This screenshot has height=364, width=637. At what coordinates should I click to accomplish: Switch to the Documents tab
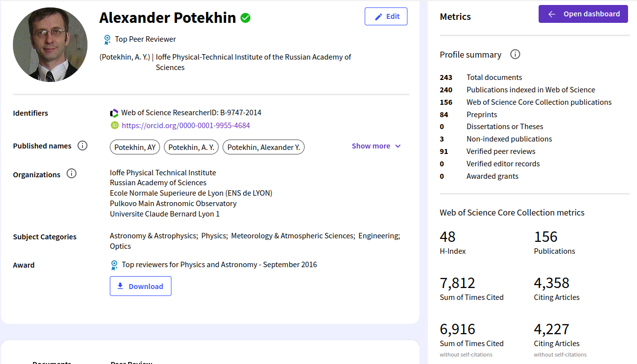[52, 362]
